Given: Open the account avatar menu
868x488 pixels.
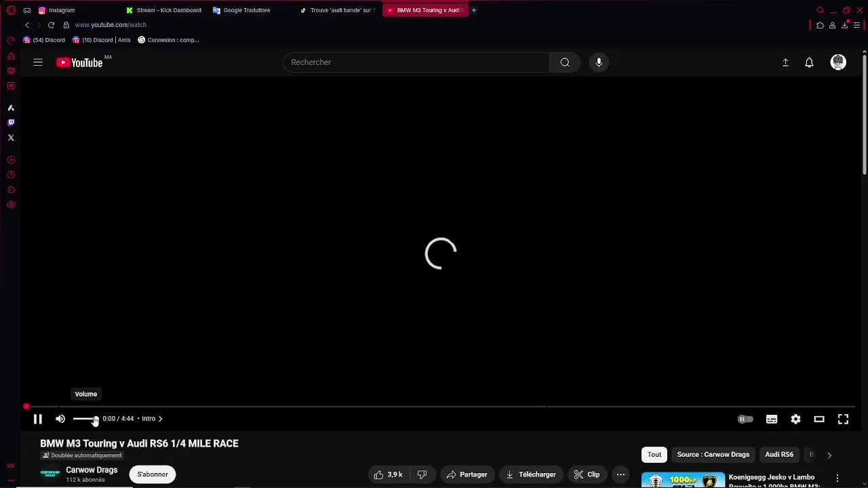Looking at the screenshot, I should click(x=838, y=62).
